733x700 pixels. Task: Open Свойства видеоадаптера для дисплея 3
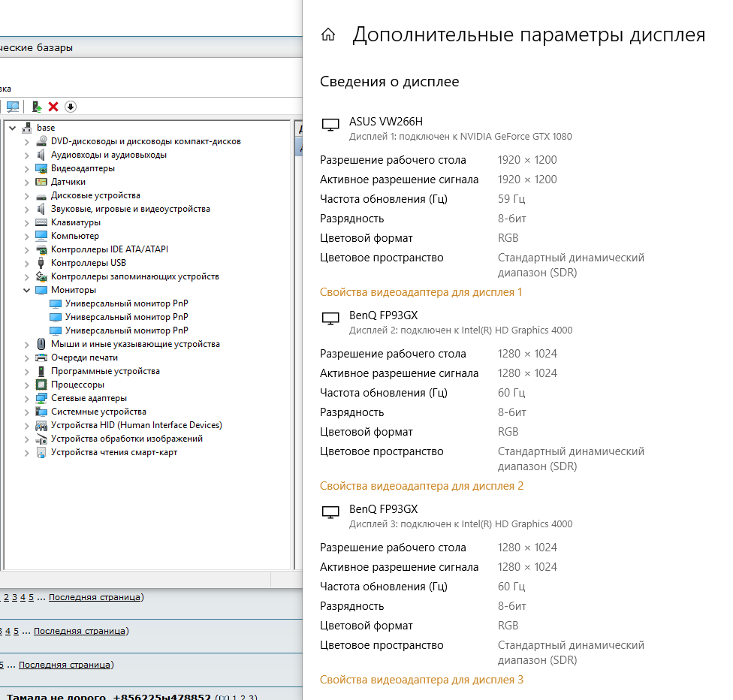point(421,680)
